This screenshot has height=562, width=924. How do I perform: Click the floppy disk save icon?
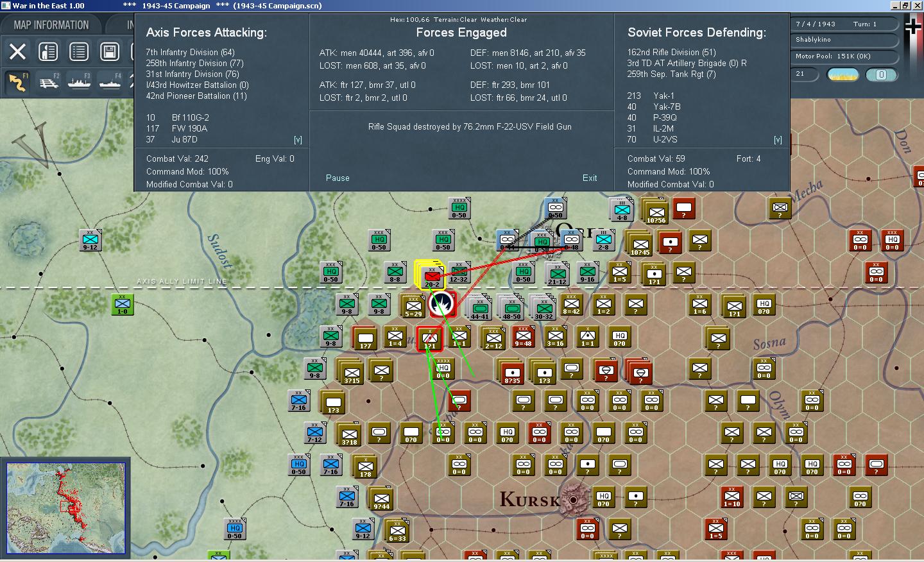pyautogui.click(x=110, y=51)
